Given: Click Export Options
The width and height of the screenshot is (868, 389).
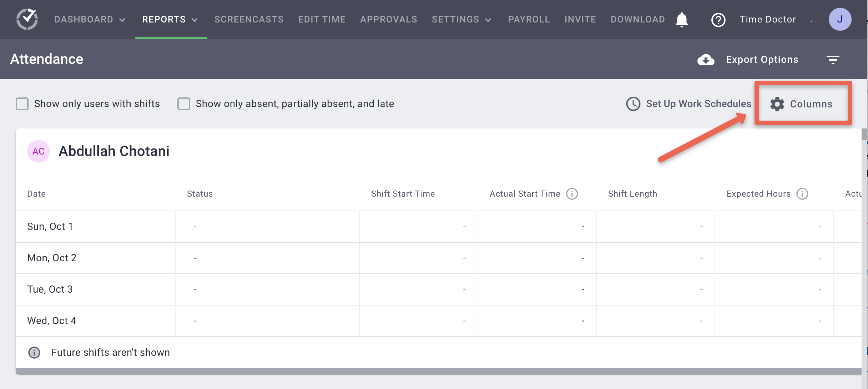Looking at the screenshot, I should point(762,60).
